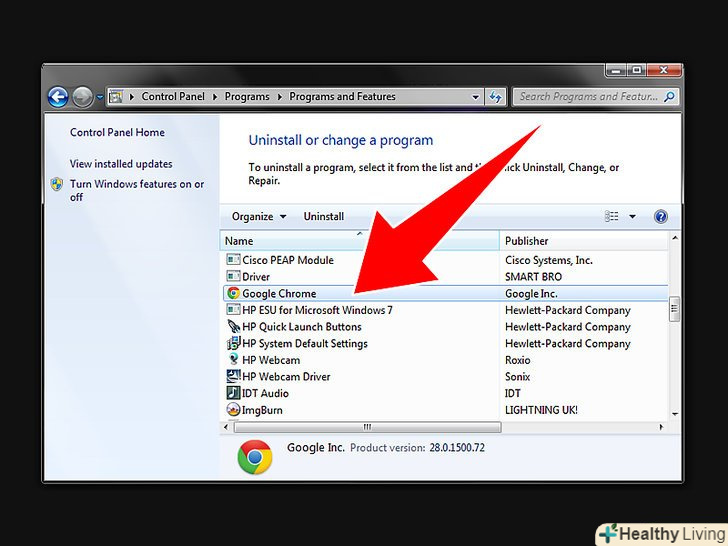This screenshot has height=546, width=728.
Task: Select IDT Audio in the list
Action: pyautogui.click(x=446, y=394)
